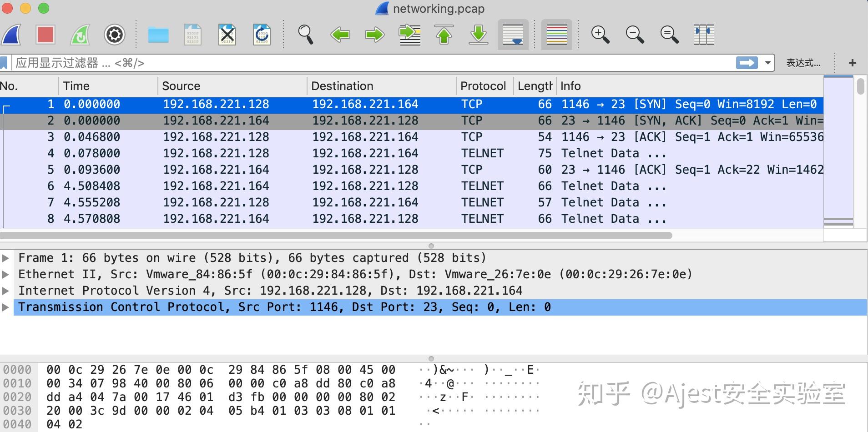
Task: Open a capture file
Action: pyautogui.click(x=158, y=34)
